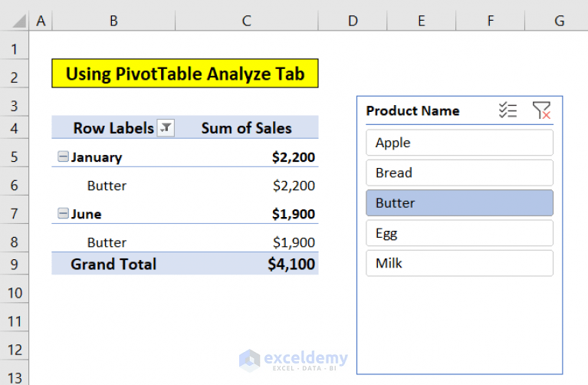Select the non-bold $2,200 Butter value
This screenshot has width=588, height=385.
coord(294,186)
